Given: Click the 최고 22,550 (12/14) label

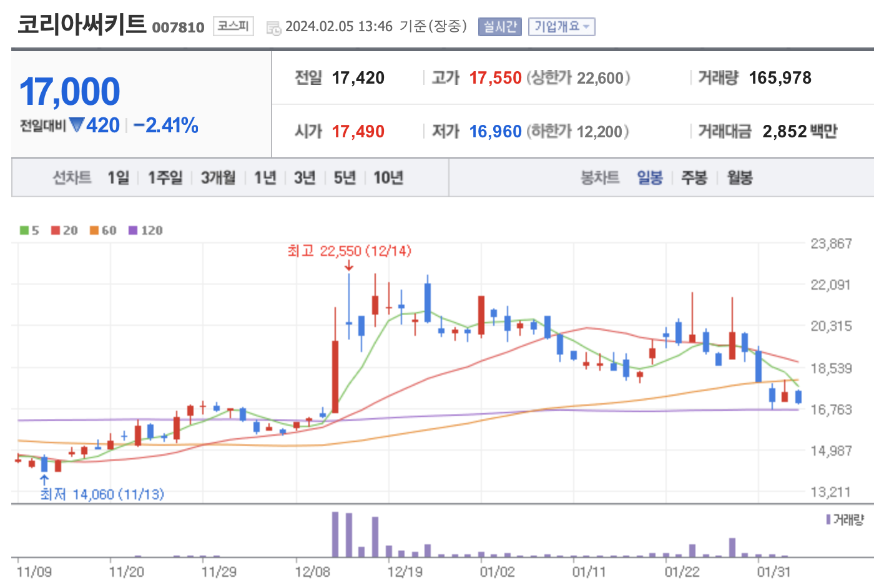Looking at the screenshot, I should 349,251.
